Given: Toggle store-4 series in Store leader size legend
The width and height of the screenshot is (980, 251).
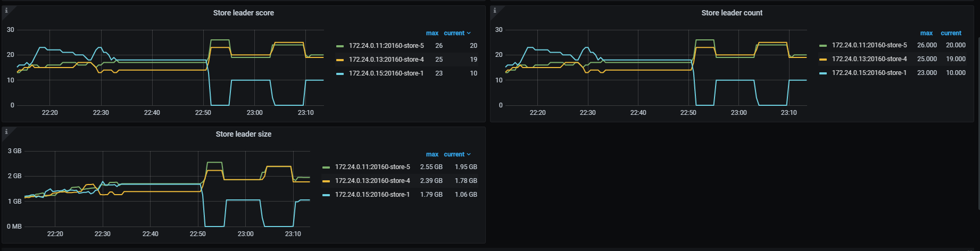Looking at the screenshot, I should pyautogui.click(x=372, y=181).
